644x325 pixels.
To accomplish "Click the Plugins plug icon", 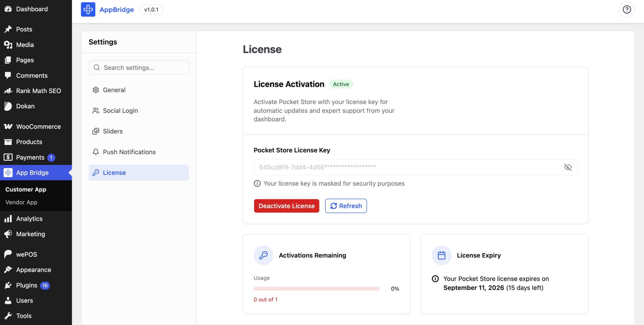I will click(x=8, y=285).
